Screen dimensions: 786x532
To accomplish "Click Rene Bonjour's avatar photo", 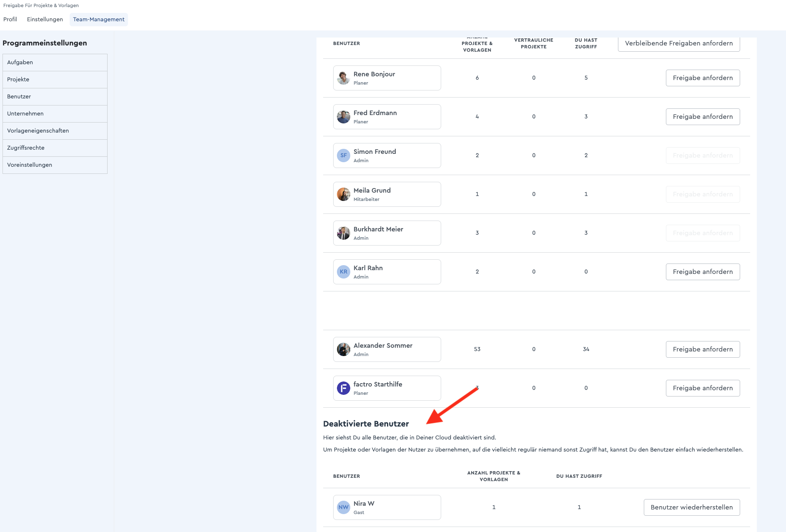I will tap(343, 78).
